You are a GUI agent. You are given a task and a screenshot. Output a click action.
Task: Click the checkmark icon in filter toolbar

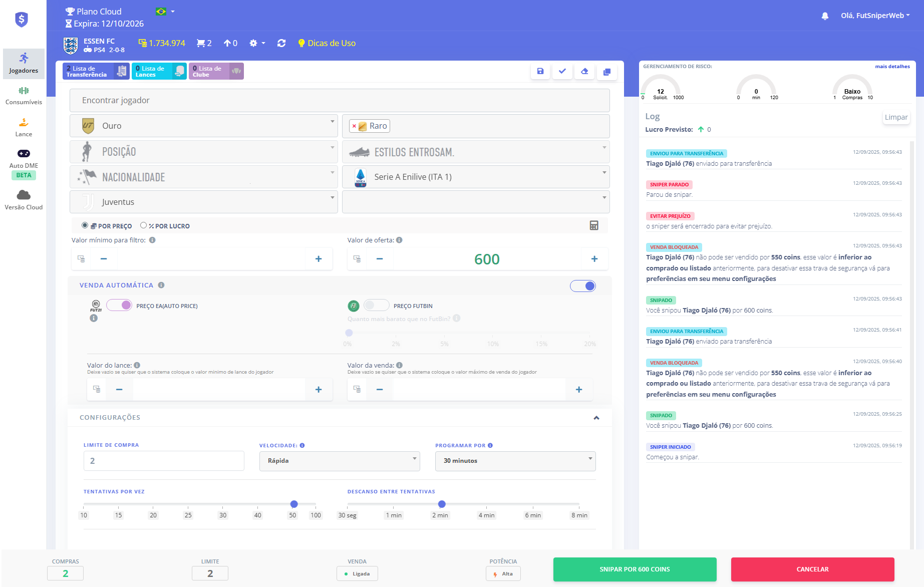[x=562, y=72]
